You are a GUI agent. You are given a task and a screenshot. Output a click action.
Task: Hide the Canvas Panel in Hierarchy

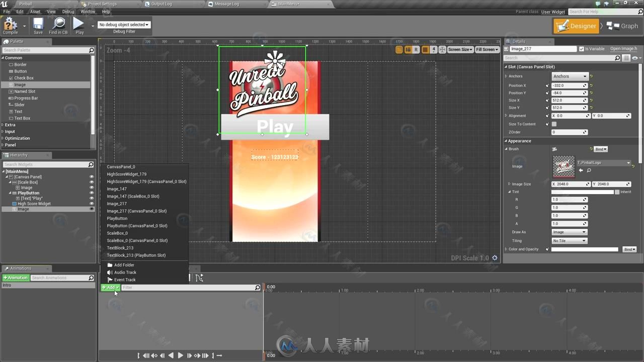[92, 177]
